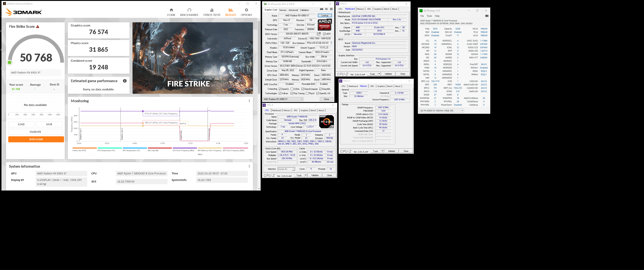The width and height of the screenshot is (644, 270).
Task: Click the green status dot on score gauge
Action: point(10,62)
